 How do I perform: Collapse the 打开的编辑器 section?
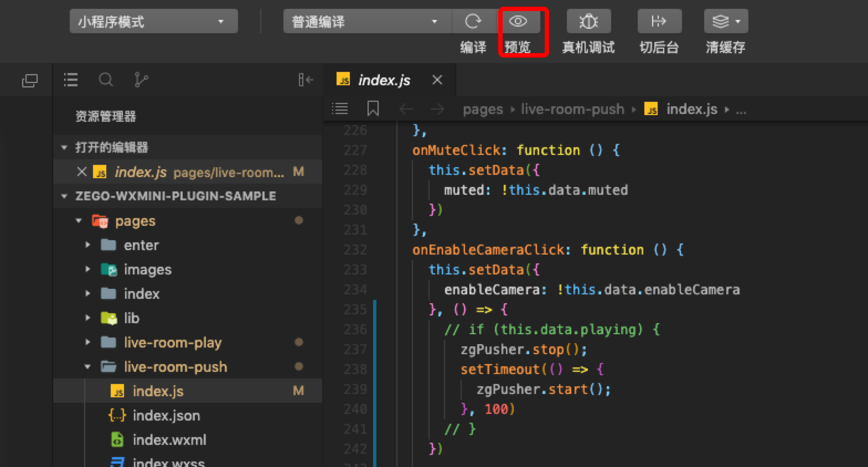pos(64,148)
